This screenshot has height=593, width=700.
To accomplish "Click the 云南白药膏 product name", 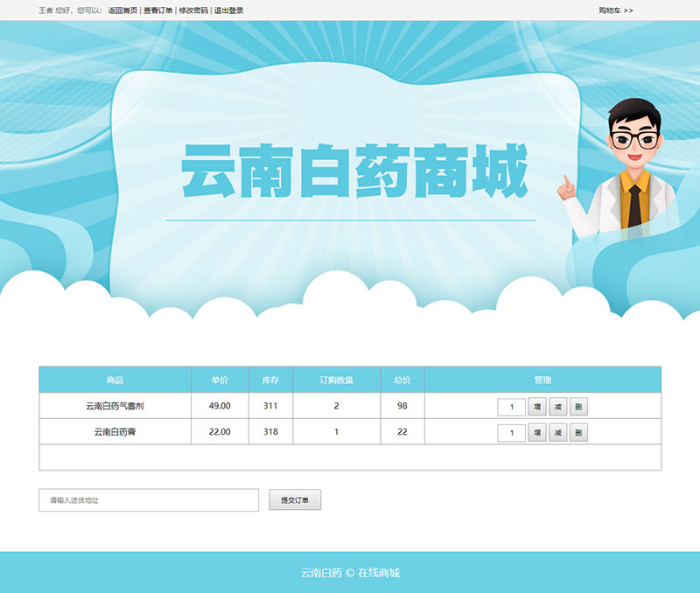I will [x=115, y=432].
